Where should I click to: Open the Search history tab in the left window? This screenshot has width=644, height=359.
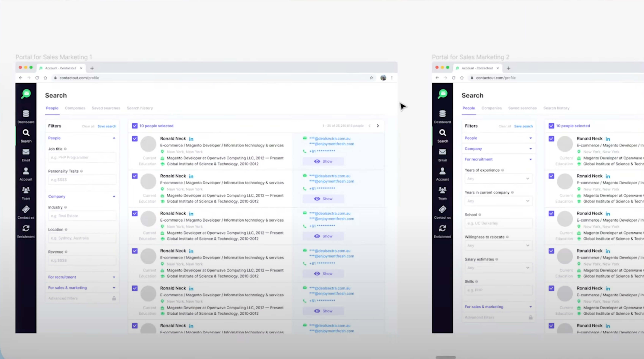pos(140,108)
